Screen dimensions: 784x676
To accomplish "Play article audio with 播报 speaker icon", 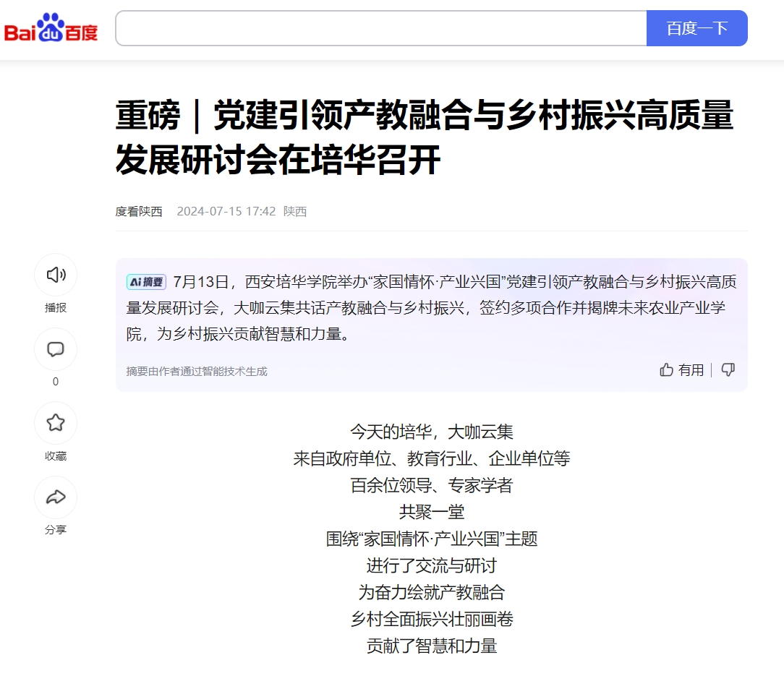I will point(56,275).
